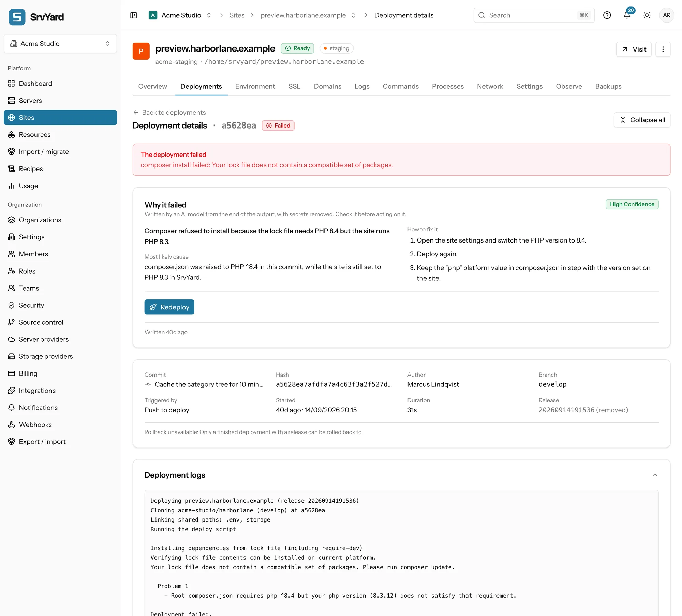
Task: Open the Logs tab
Action: click(x=362, y=86)
